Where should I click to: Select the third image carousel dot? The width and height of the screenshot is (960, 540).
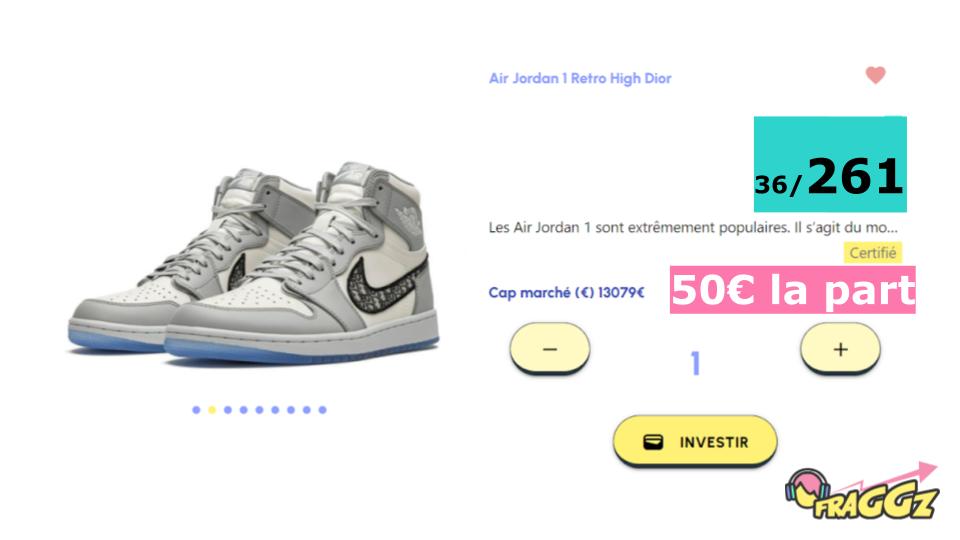[228, 410]
